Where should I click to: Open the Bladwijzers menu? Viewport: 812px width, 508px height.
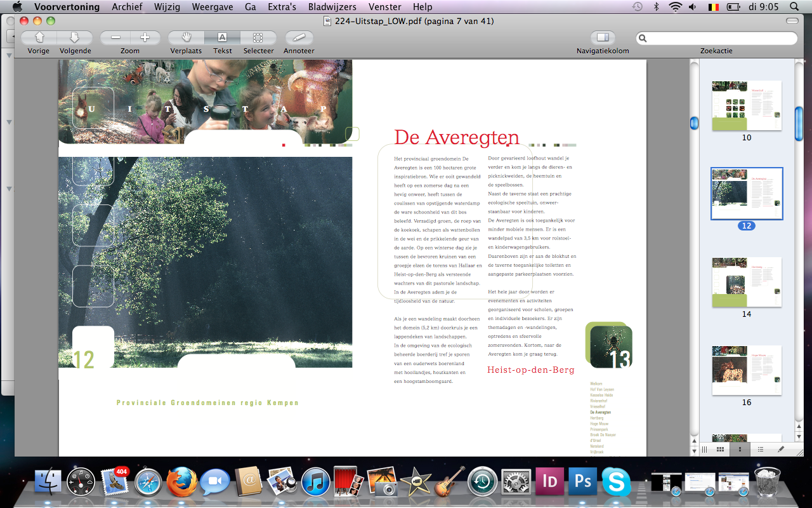(332, 7)
